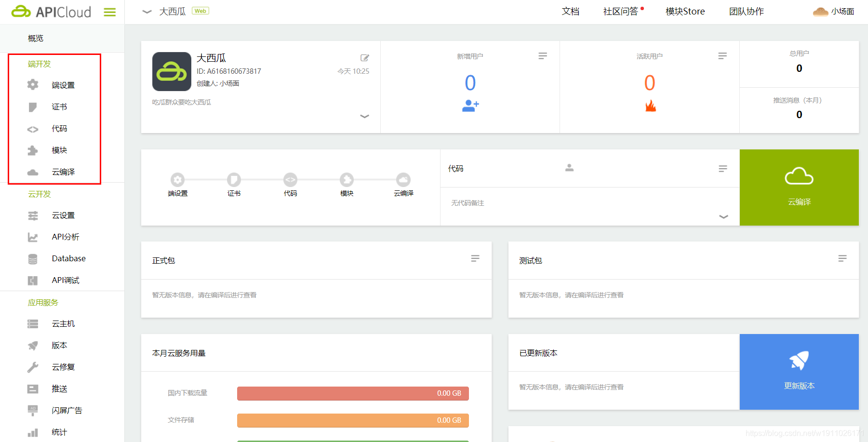Viewport: 868px width, 442px height.
Task: Click the 文件存储 orange usage bar
Action: (353, 420)
